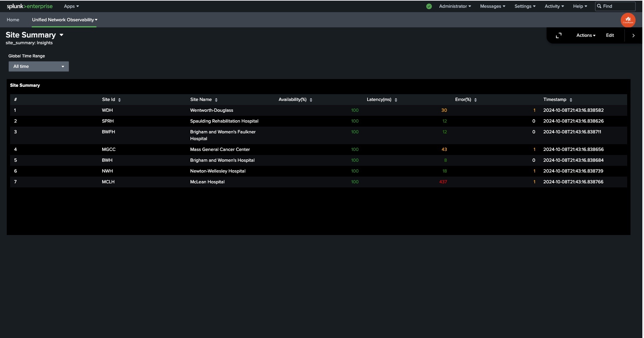Image resolution: width=644 pixels, height=338 pixels.
Task: Select the Wentworth-Douglass site name
Action: (211, 110)
